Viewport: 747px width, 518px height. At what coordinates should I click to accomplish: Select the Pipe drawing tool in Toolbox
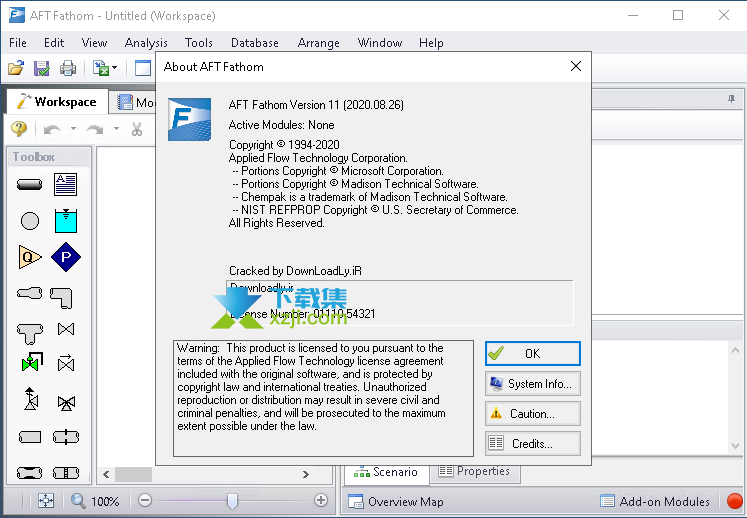pos(30,184)
